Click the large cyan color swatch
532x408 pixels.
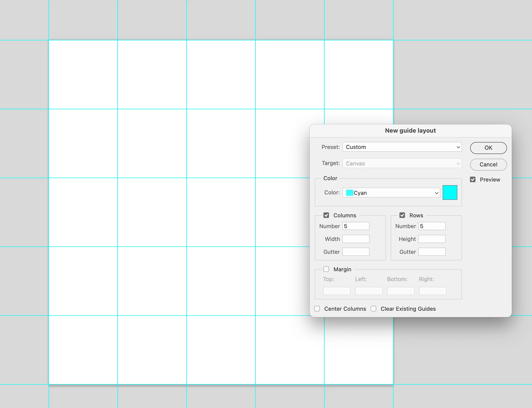(x=450, y=193)
